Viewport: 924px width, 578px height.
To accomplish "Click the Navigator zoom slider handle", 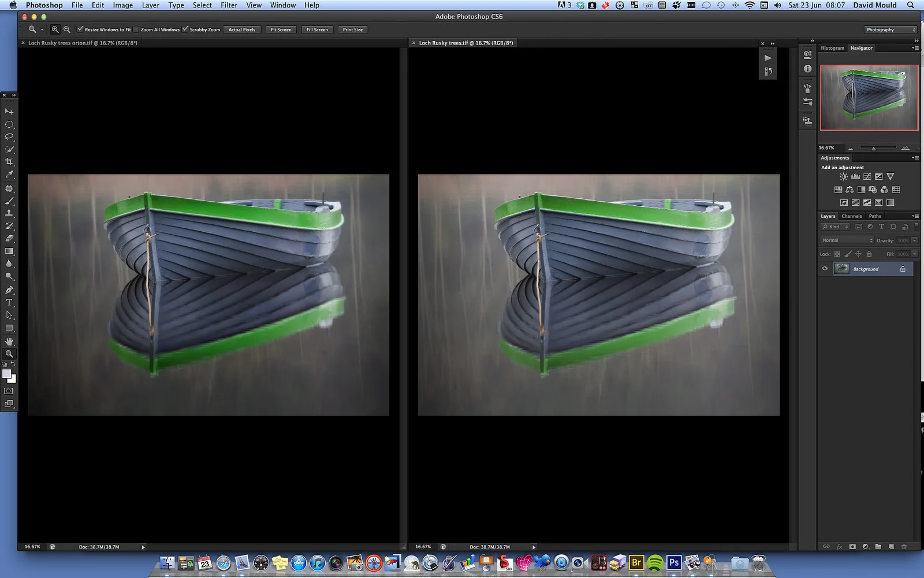I will coord(874,149).
